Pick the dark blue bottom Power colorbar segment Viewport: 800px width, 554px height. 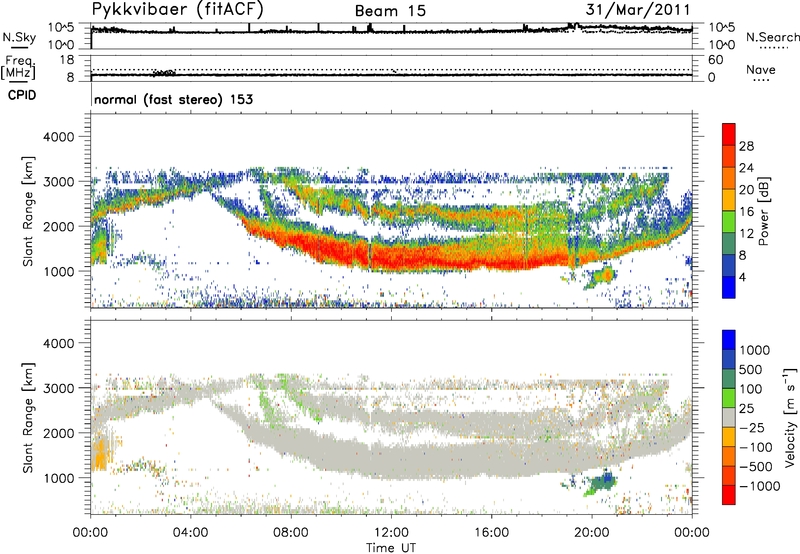click(729, 288)
